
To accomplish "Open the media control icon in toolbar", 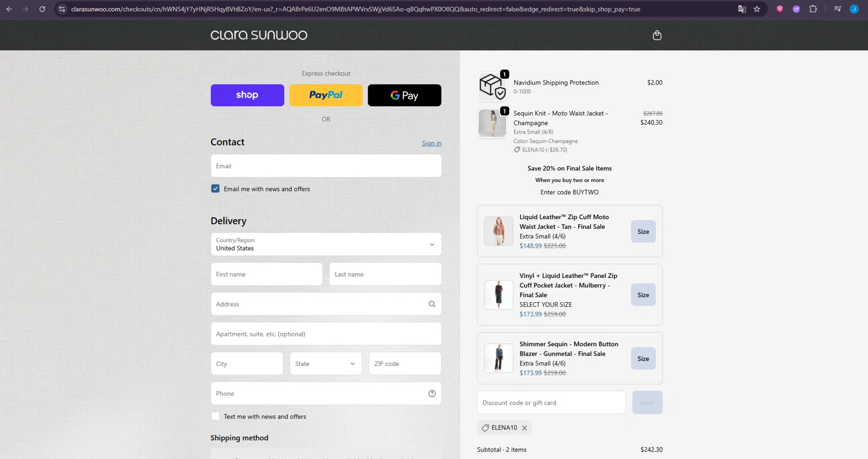I will tap(837, 9).
